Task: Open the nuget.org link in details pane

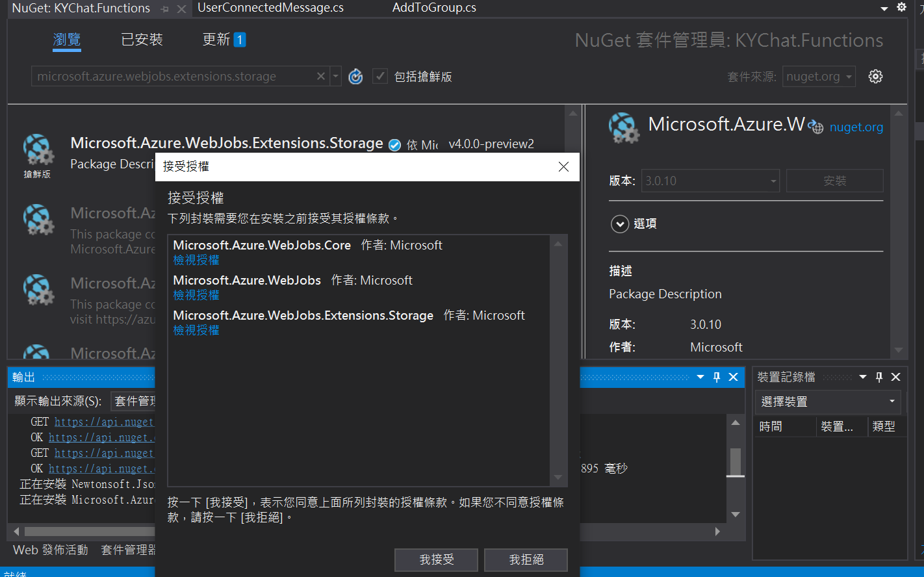Action: tap(856, 127)
